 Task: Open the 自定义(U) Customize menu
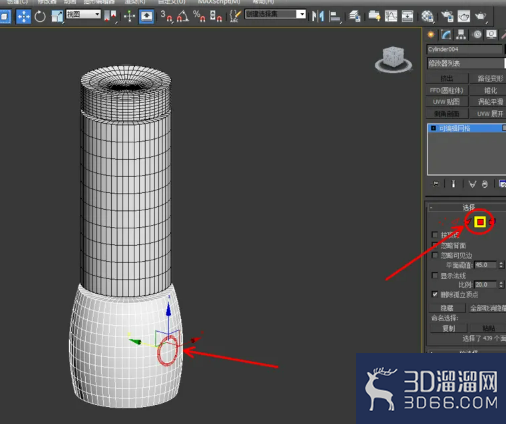171,2
